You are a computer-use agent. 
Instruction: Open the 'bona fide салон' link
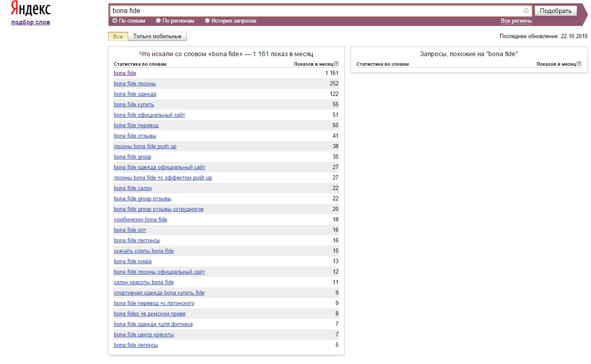click(133, 188)
